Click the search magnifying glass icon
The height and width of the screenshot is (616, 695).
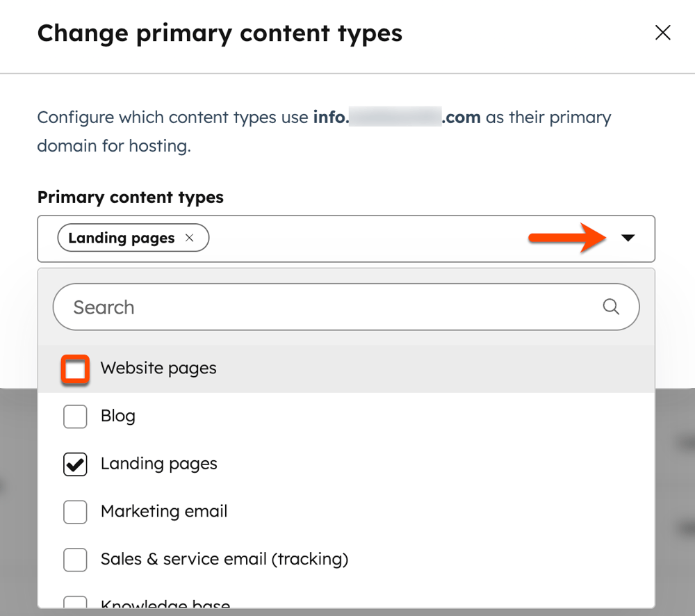point(611,307)
